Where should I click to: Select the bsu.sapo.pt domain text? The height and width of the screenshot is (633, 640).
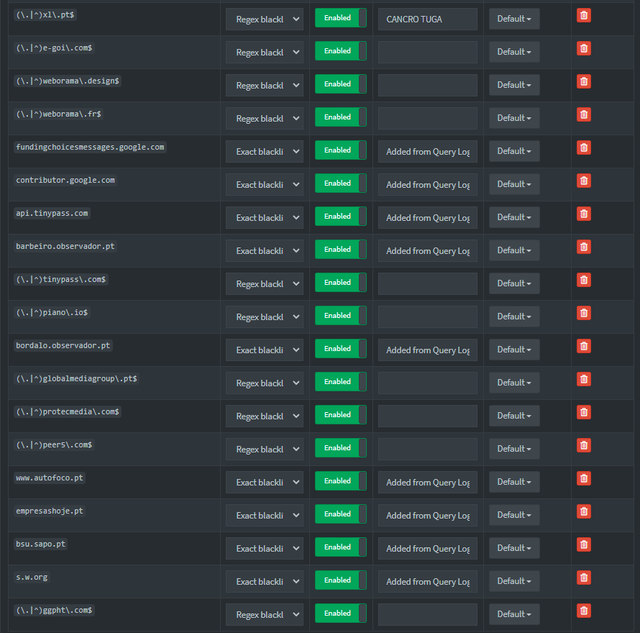(40, 544)
